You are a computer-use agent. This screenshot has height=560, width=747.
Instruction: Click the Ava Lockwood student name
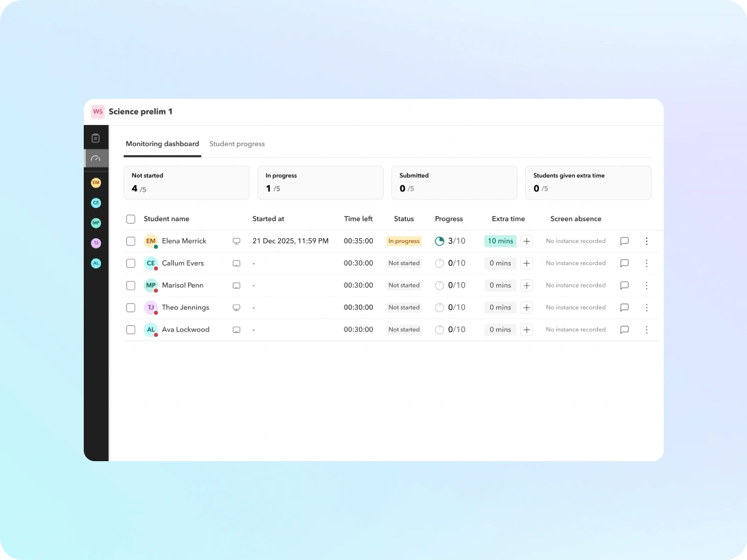point(185,330)
